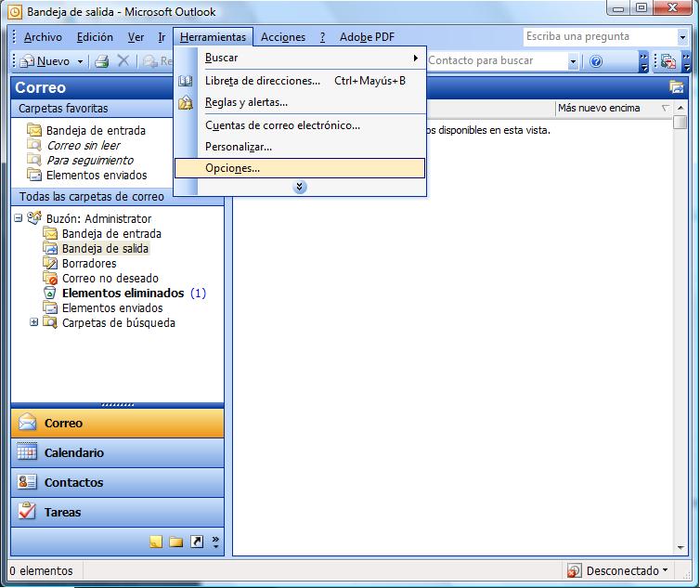
Task: Expand hidden Herramientas menu items chevron
Action: pos(300,187)
